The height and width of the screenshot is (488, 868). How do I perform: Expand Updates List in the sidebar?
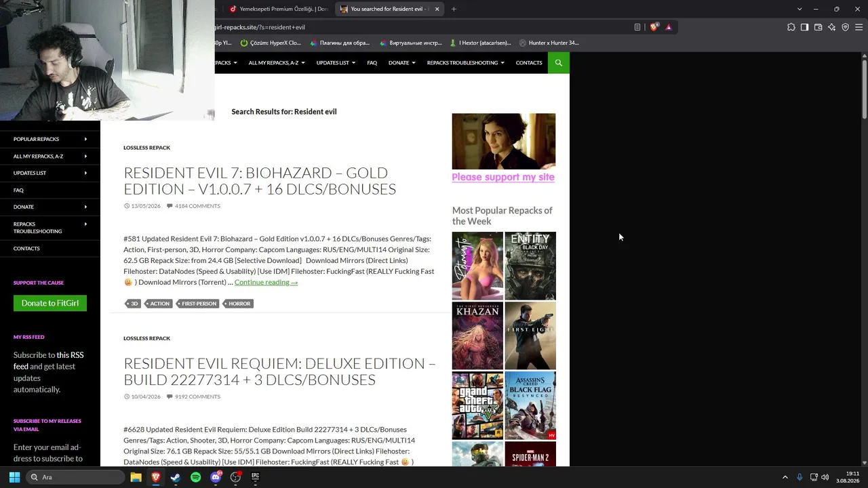pos(50,173)
